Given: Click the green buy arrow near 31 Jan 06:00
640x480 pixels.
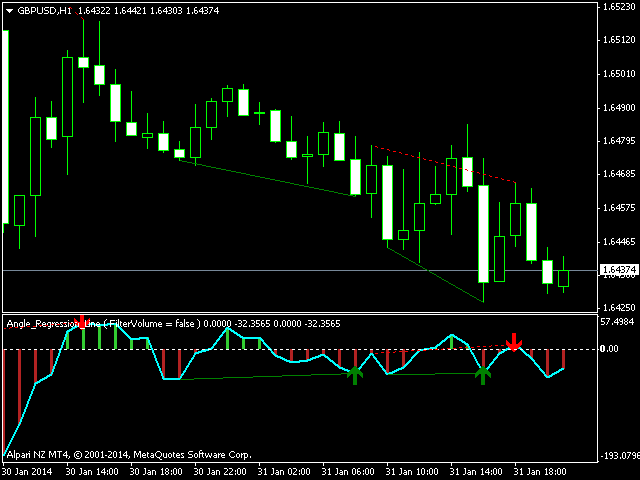Looking at the screenshot, I should coord(355,376).
